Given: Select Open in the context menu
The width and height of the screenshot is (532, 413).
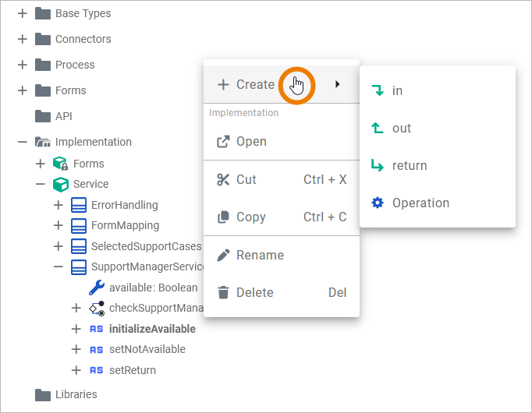Looking at the screenshot, I should pyautogui.click(x=251, y=141).
